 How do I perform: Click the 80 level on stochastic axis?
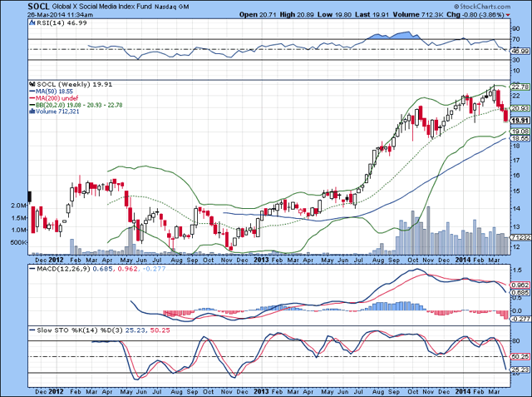click(515, 341)
